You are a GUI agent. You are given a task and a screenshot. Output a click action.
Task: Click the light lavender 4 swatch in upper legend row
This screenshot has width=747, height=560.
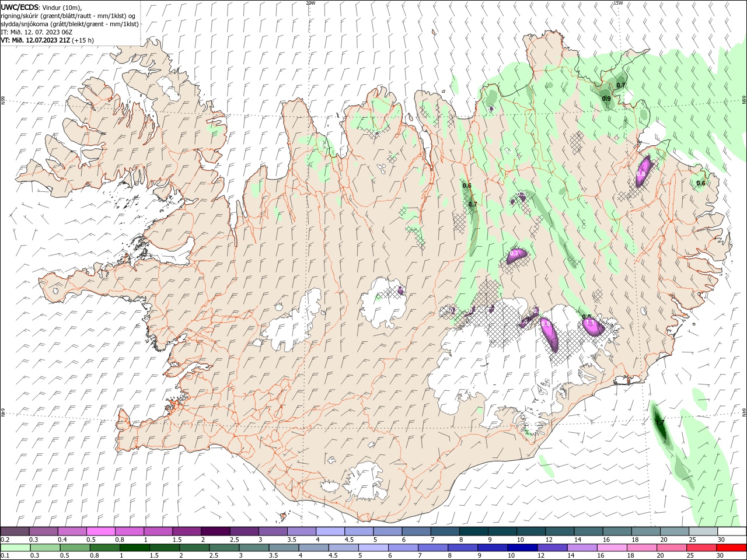[330, 531]
